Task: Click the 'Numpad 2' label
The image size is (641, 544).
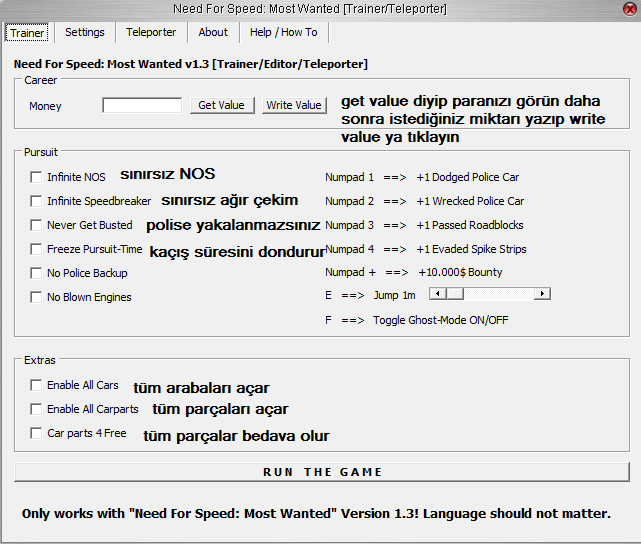Action: 349,201
